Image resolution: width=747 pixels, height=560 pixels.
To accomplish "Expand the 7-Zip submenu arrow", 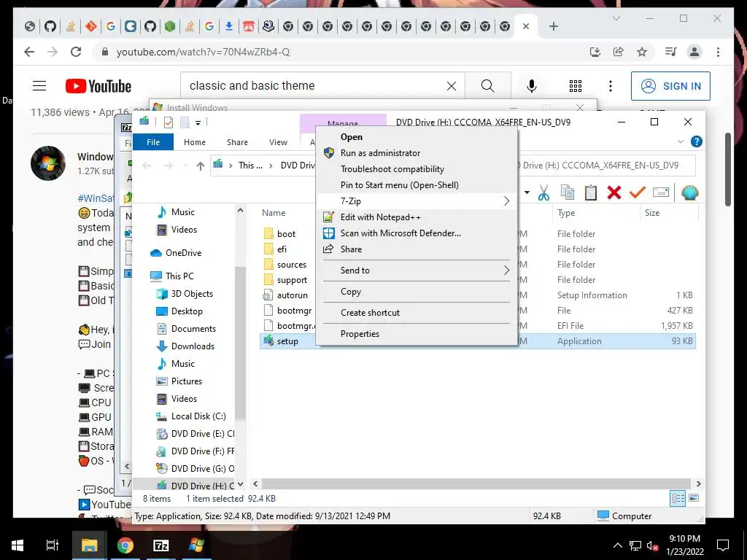I will pos(506,201).
